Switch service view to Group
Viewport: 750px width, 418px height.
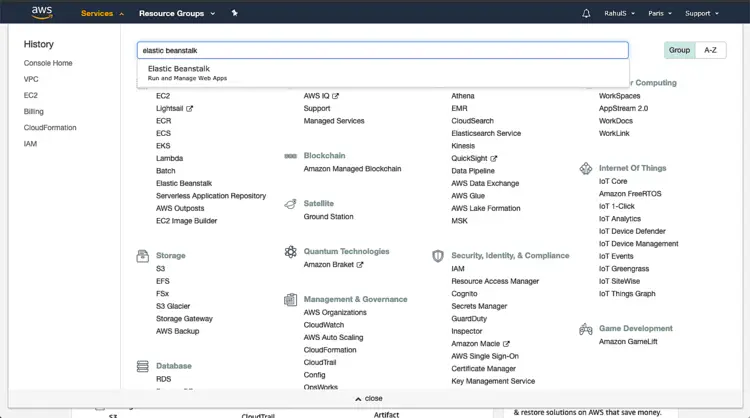(679, 50)
